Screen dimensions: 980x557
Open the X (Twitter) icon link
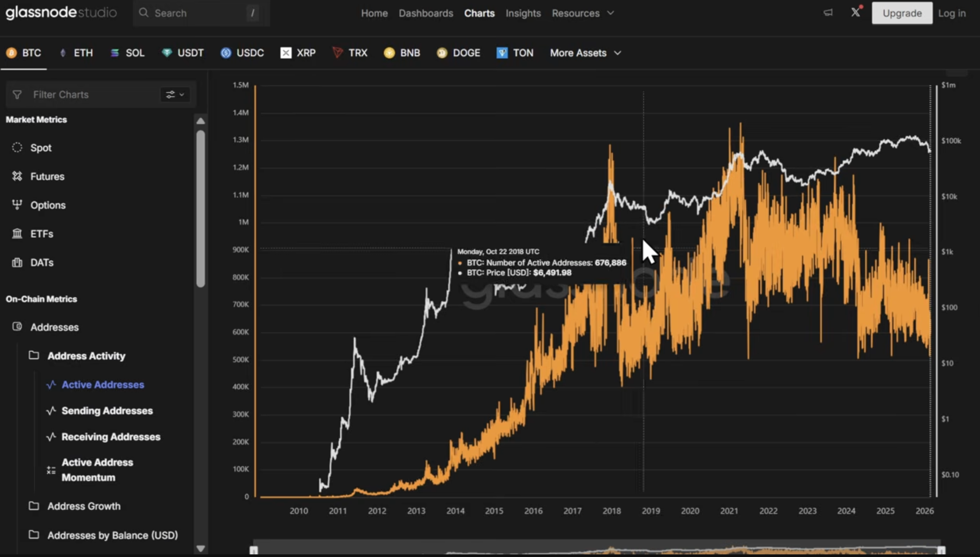pos(856,12)
